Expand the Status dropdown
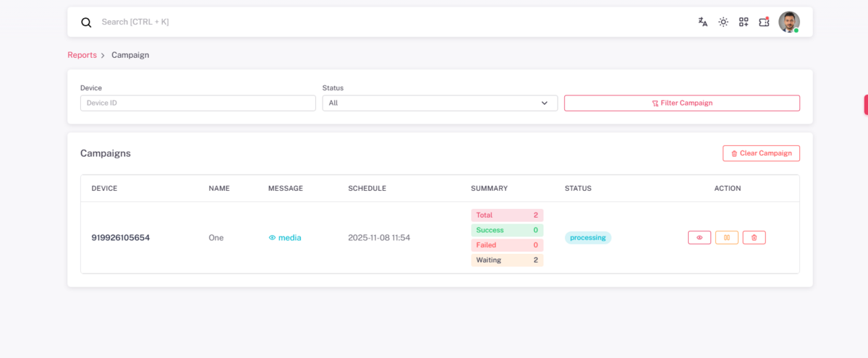The width and height of the screenshot is (868, 358). [439, 103]
